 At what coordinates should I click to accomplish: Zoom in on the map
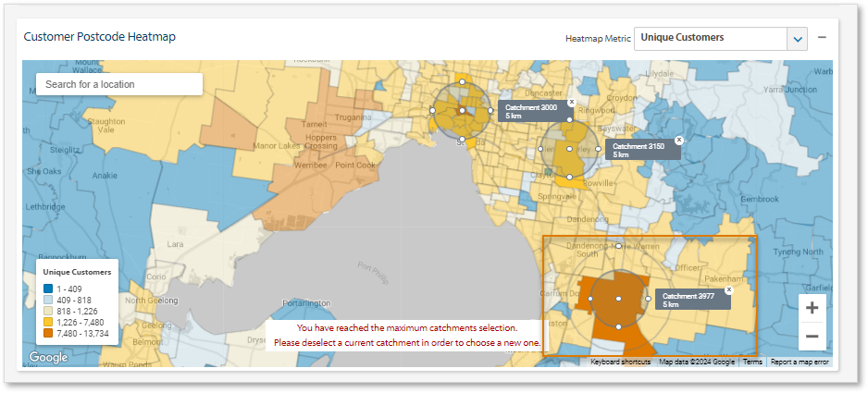click(812, 309)
